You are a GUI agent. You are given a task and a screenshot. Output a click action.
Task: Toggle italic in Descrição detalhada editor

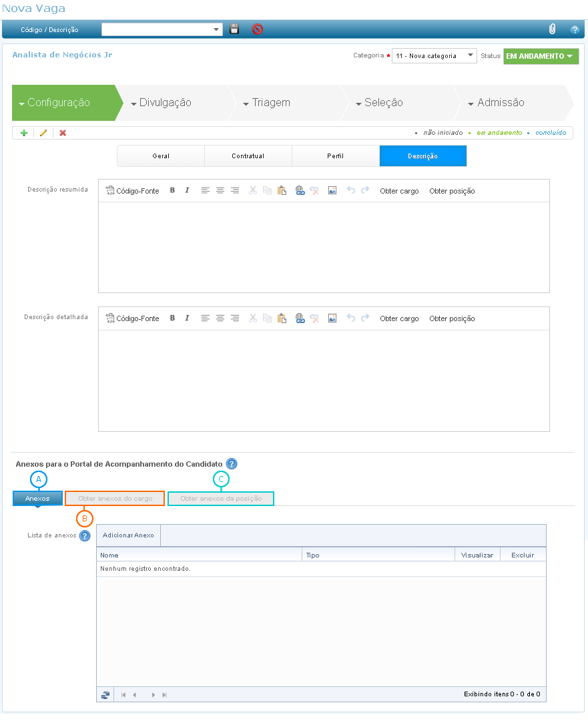[x=187, y=318]
